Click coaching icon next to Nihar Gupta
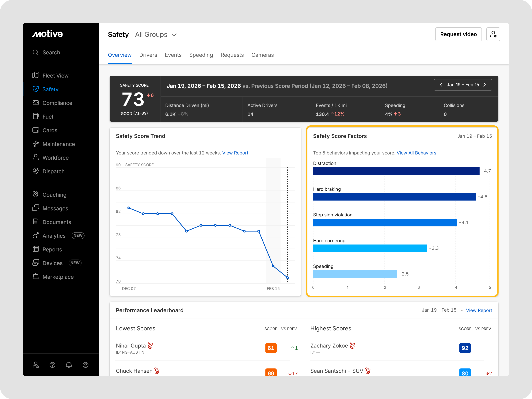532x399 pixels. click(x=150, y=346)
